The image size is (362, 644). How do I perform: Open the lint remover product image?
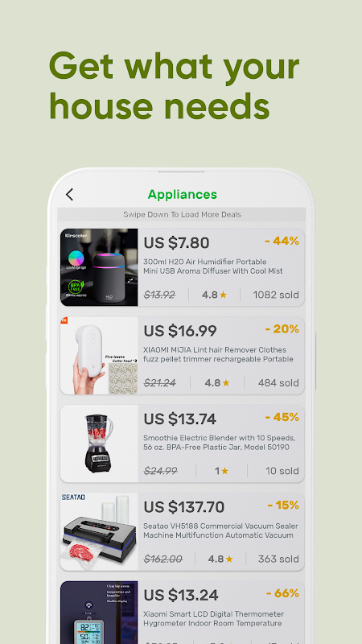tap(99, 356)
